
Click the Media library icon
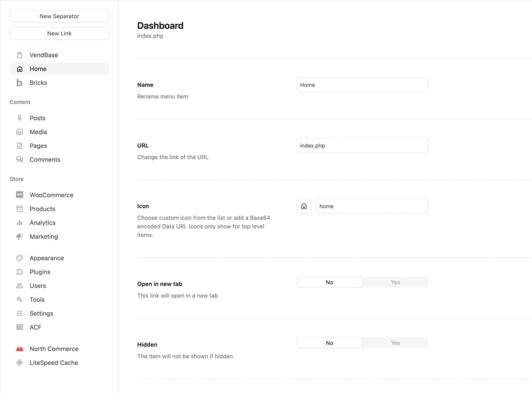pos(19,132)
